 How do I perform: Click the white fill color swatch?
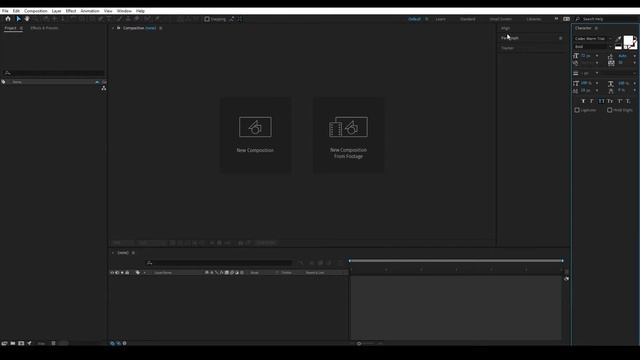coord(628,40)
